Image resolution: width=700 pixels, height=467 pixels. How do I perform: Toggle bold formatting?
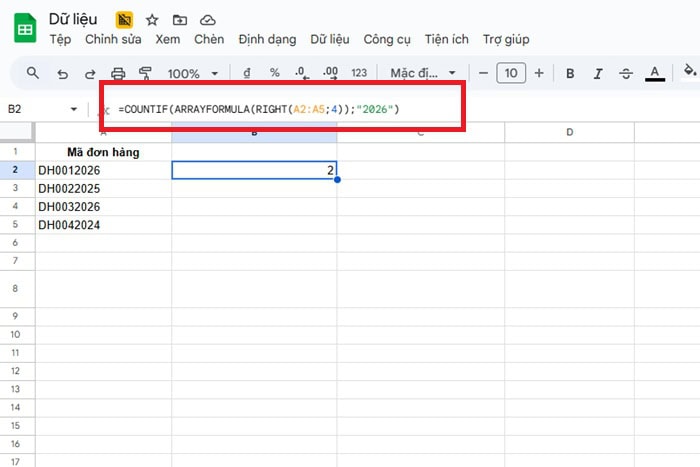(x=570, y=73)
